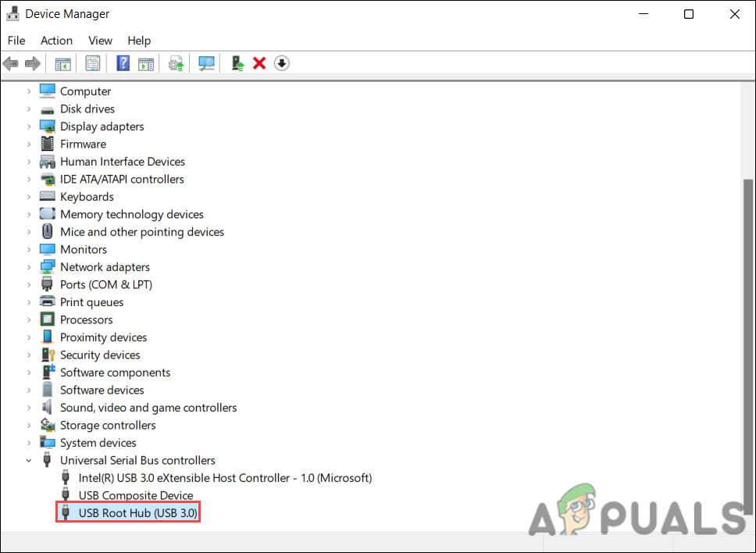Click the Enable device toolbar icon
Image resolution: width=756 pixels, height=553 pixels.
tap(237, 63)
